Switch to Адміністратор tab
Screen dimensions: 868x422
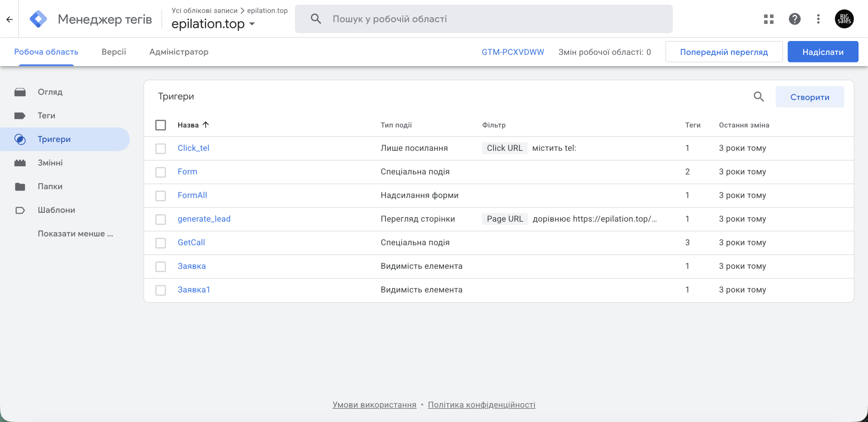click(x=179, y=52)
